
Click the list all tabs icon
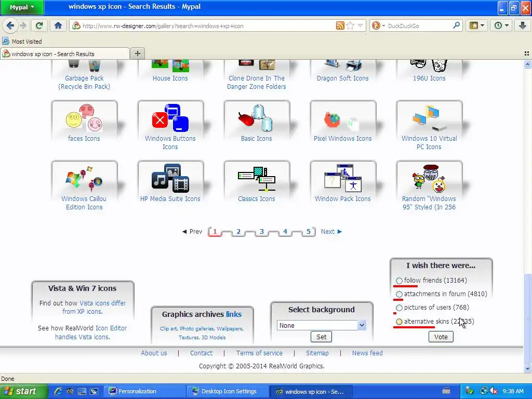[527, 54]
